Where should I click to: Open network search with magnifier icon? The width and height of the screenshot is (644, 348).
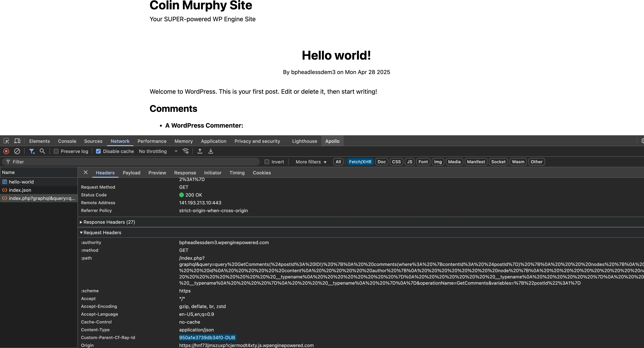[42, 151]
